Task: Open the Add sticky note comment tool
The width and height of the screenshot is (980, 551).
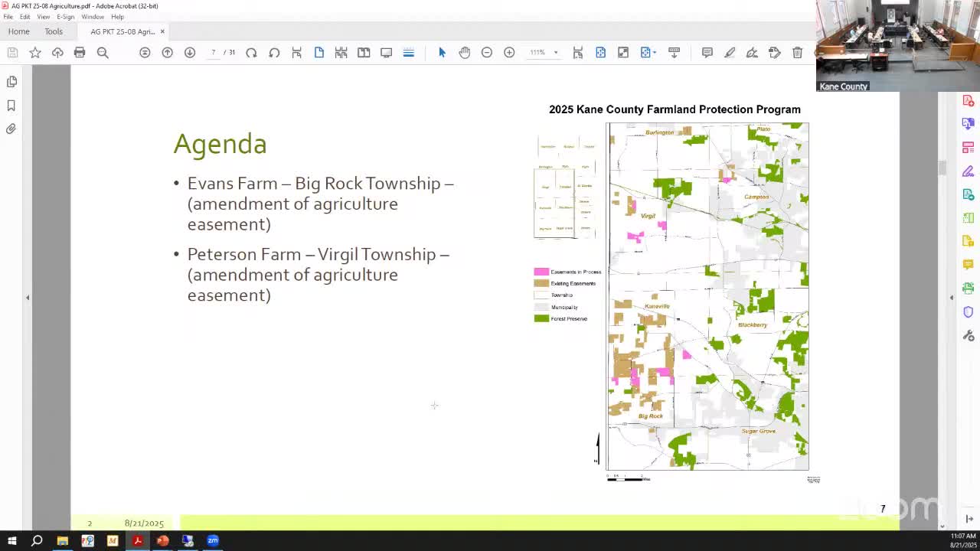Action: (707, 52)
